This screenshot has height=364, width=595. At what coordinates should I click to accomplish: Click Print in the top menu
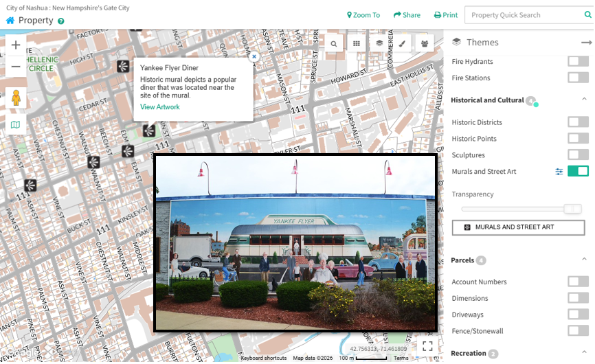[446, 15]
